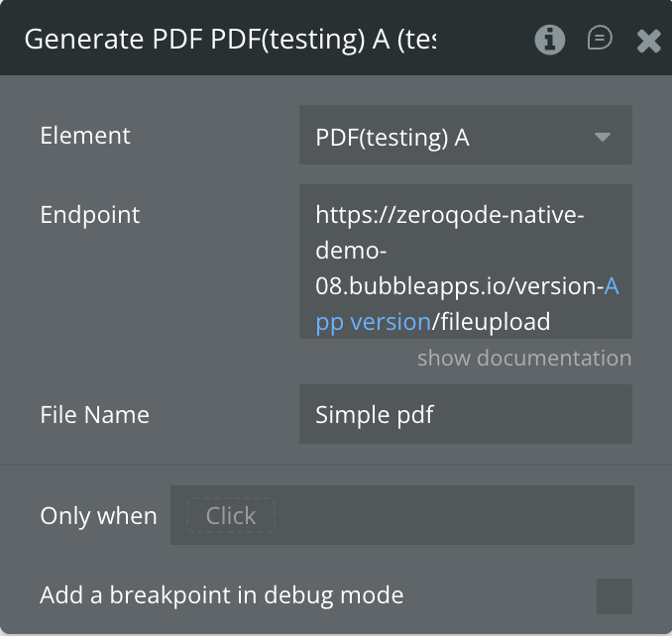
Task: Click the /fileupload text in Endpoint
Action: tap(492, 322)
